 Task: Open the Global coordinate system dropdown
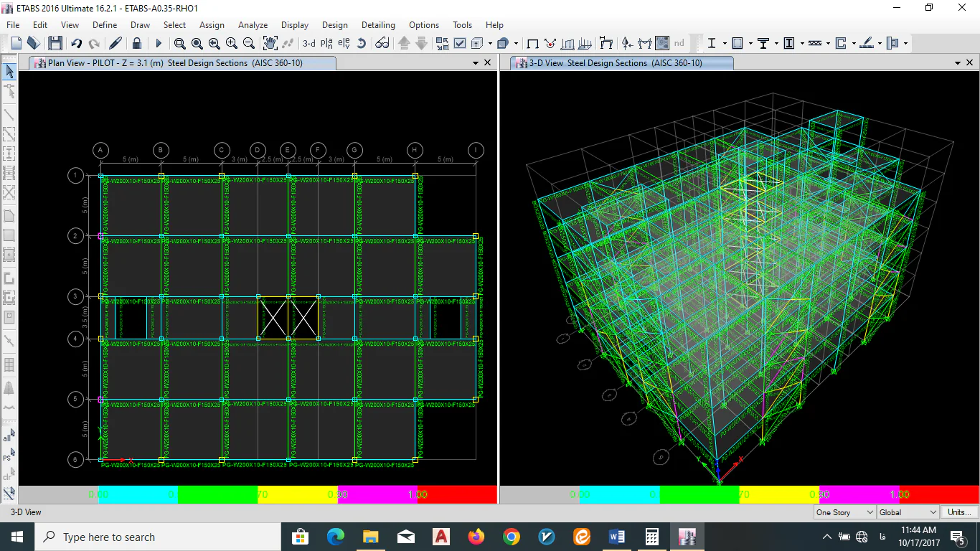click(x=908, y=512)
